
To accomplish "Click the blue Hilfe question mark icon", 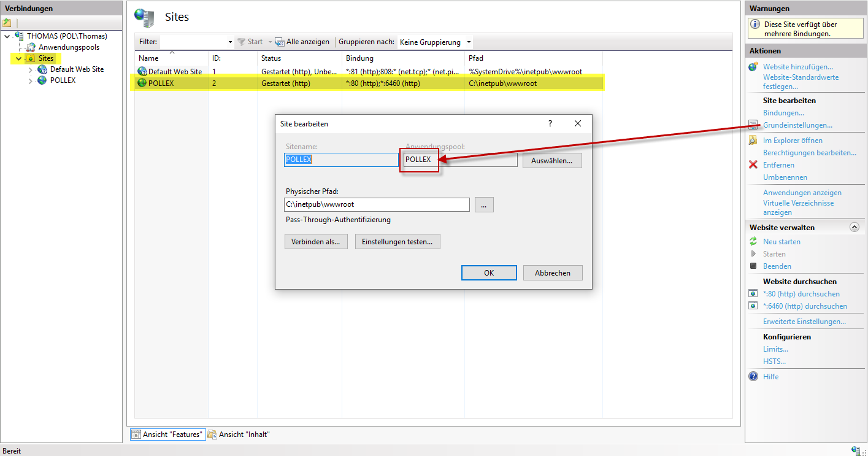I will pyautogui.click(x=753, y=377).
